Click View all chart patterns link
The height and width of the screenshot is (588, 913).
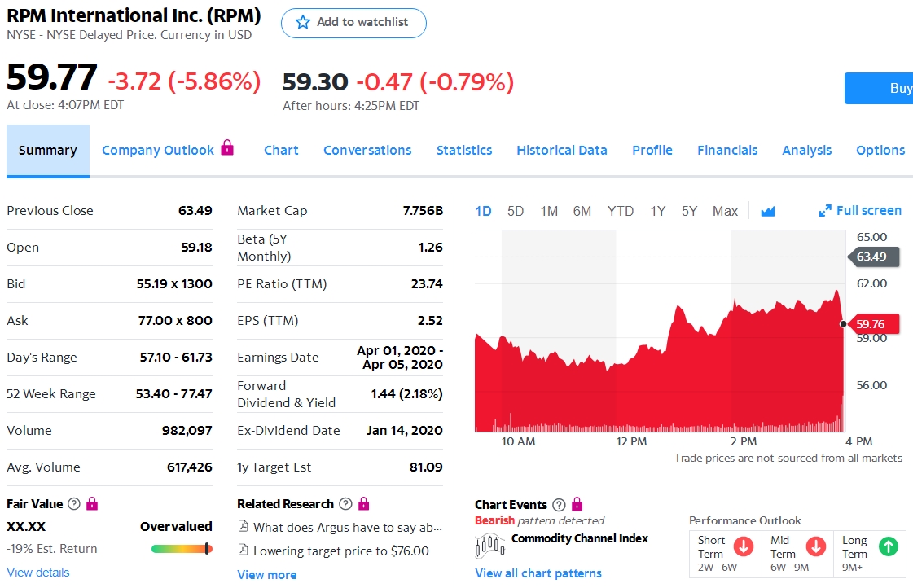pyautogui.click(x=538, y=573)
